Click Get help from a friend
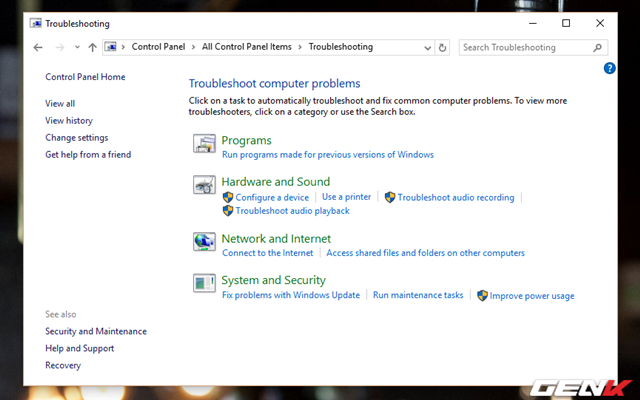This screenshot has width=640, height=400. click(88, 155)
